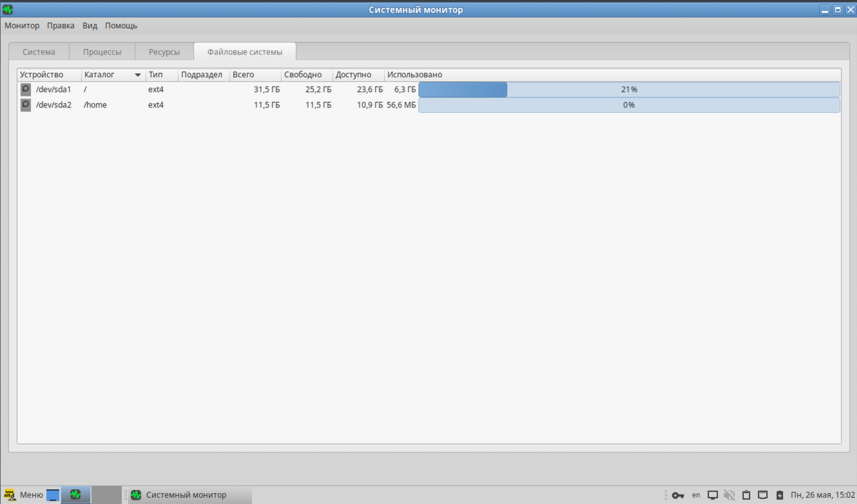Image resolution: width=857 pixels, height=504 pixels.
Task: Click the /home mount directory cell
Action: click(x=95, y=105)
